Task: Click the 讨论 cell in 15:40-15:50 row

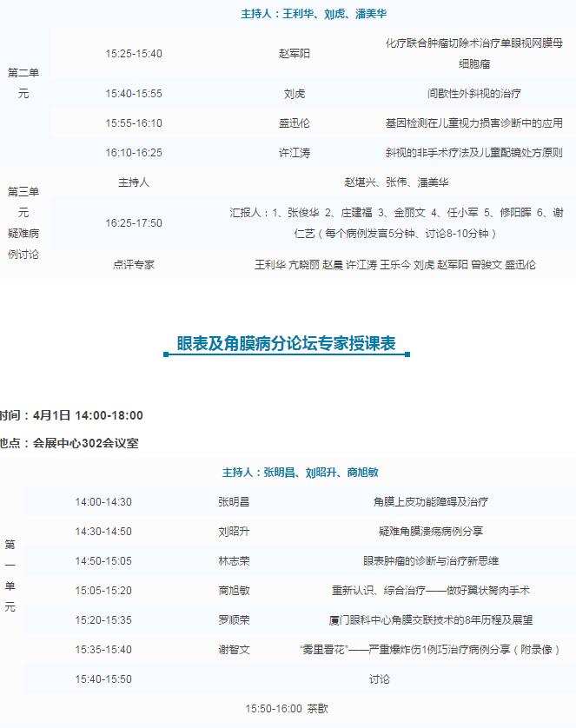Action: [x=379, y=679]
